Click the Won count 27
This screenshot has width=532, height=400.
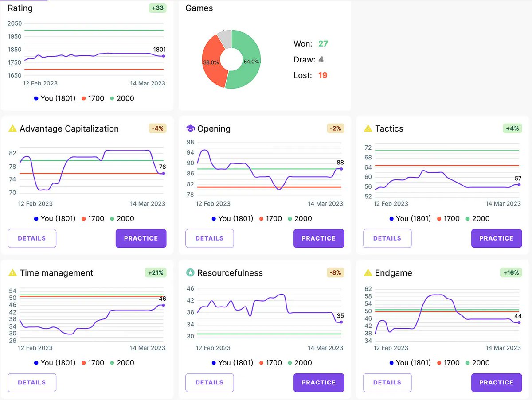pyautogui.click(x=323, y=43)
